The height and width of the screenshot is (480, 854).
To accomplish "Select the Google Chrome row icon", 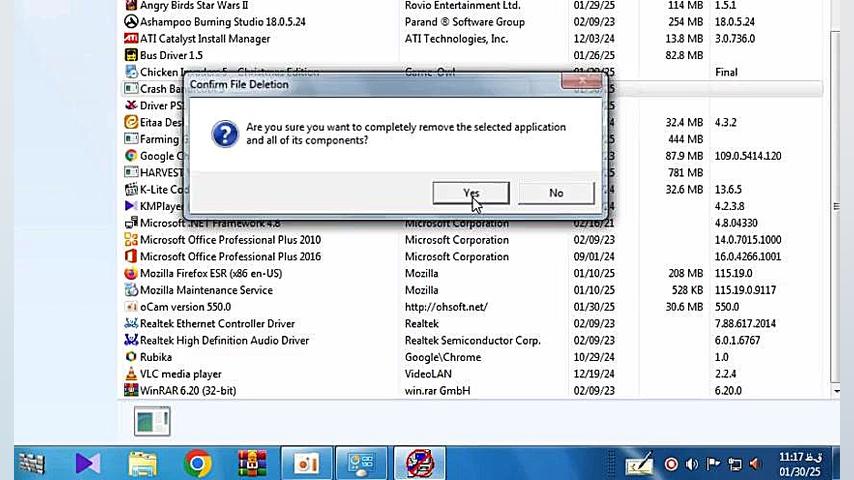I will pyautogui.click(x=131, y=156).
